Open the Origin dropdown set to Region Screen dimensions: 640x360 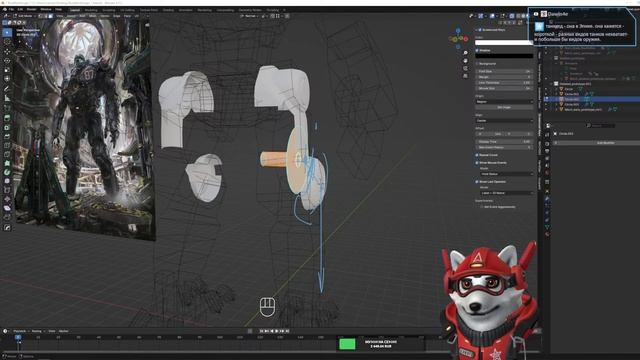(x=504, y=101)
